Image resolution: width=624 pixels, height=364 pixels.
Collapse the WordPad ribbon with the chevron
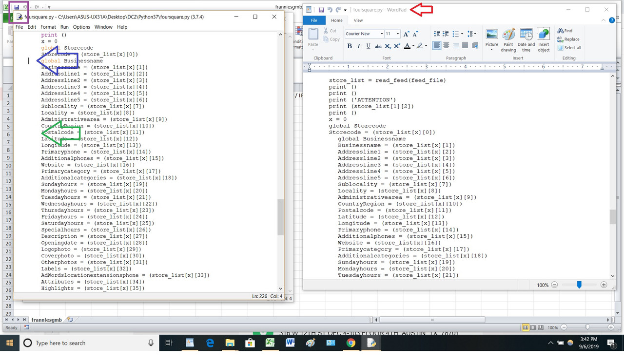(604, 20)
